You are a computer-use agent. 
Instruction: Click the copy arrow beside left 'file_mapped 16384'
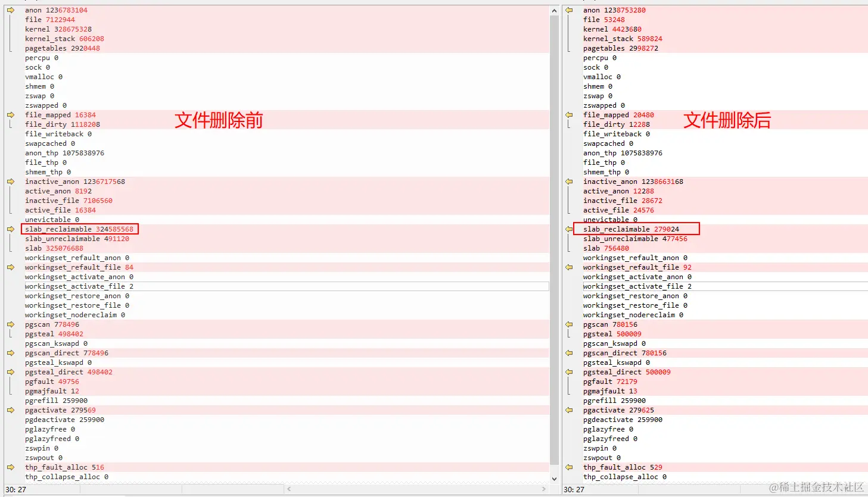tap(11, 115)
